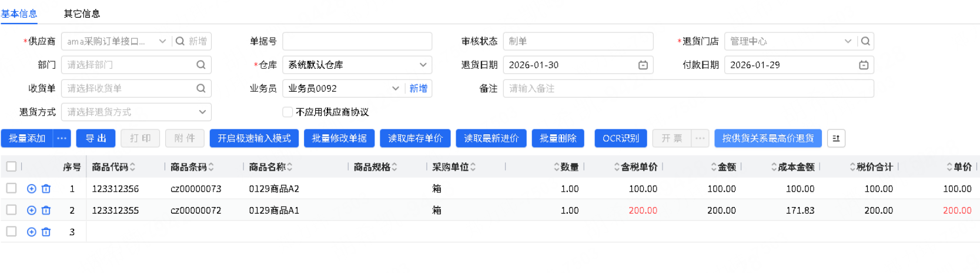Expand the 业务员 dropdown arrow
Screen dimensions: 980x273
click(x=396, y=88)
